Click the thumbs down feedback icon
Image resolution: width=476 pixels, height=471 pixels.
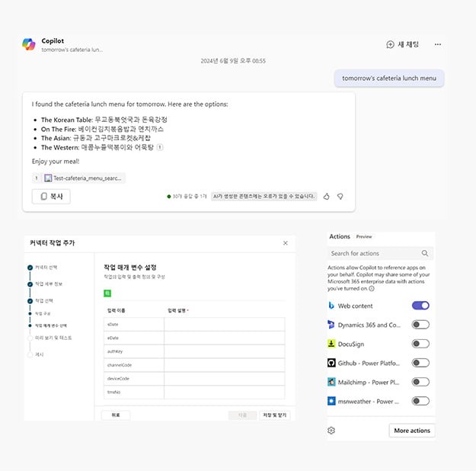tap(340, 197)
